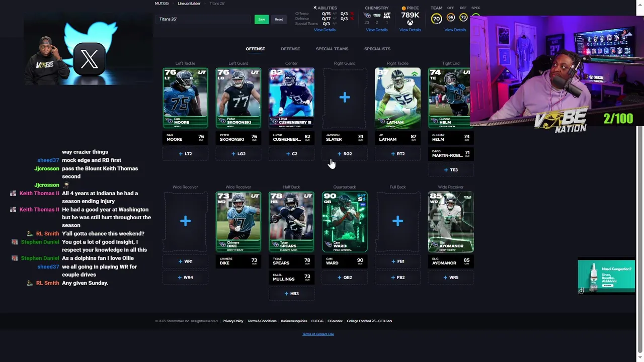Add player to FB2 slot

(x=397, y=278)
